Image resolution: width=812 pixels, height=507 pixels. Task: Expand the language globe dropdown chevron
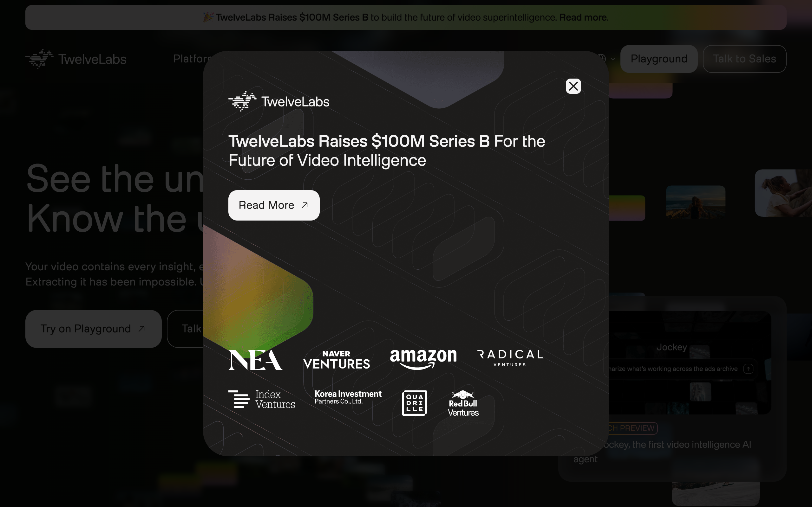pyautogui.click(x=613, y=59)
